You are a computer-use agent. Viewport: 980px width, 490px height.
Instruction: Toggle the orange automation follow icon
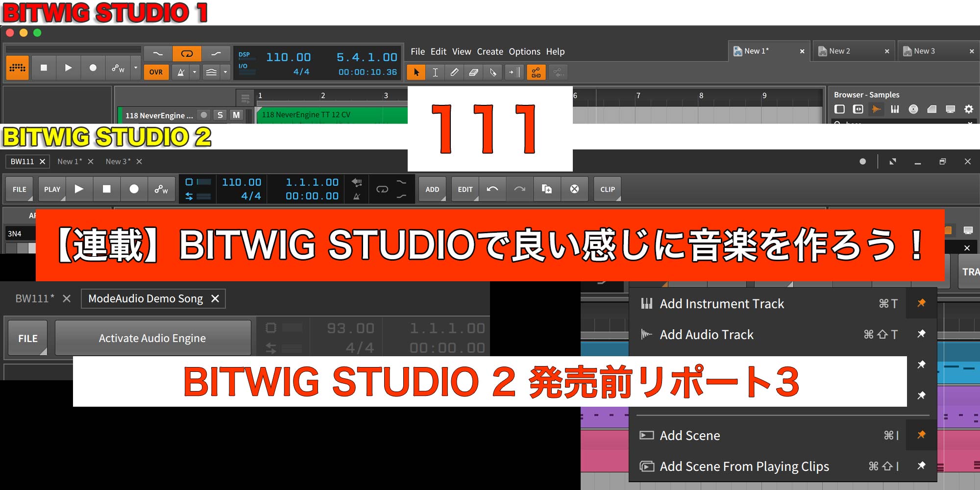[x=536, y=73]
